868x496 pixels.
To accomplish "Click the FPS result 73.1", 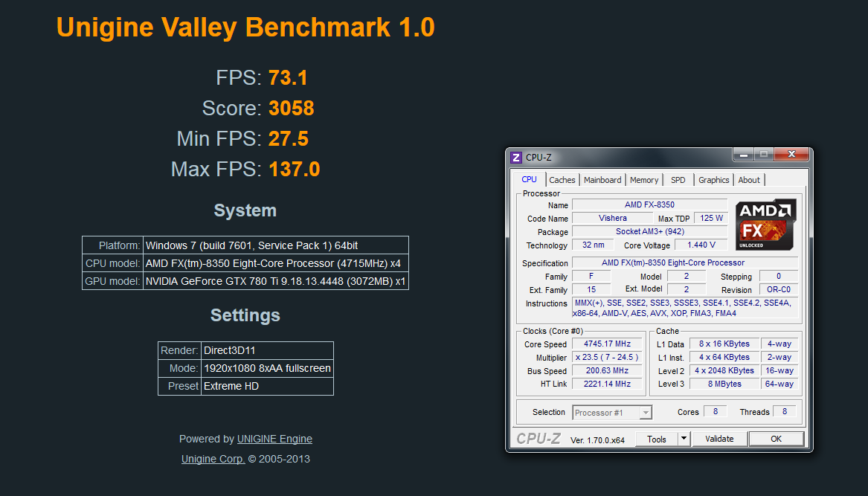I will pyautogui.click(x=288, y=78).
